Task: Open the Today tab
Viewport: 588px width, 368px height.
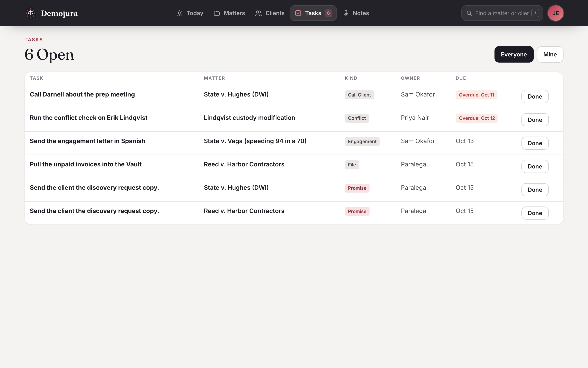Action: (x=190, y=13)
